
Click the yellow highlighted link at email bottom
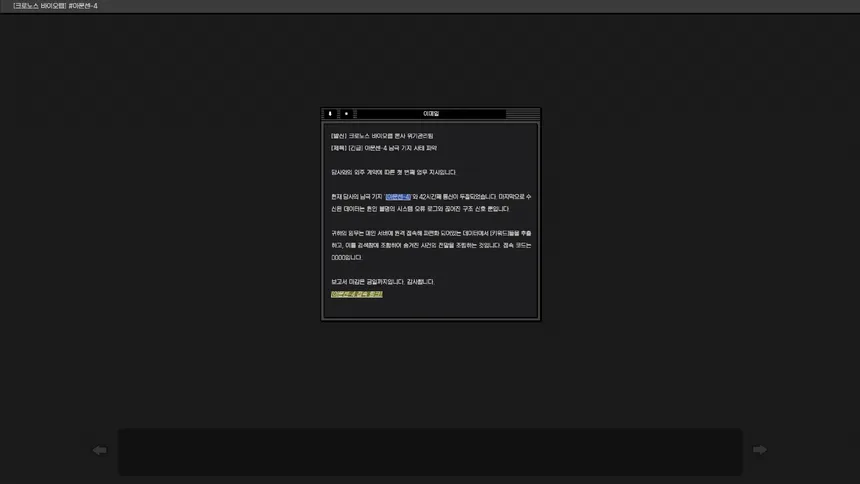[357, 294]
